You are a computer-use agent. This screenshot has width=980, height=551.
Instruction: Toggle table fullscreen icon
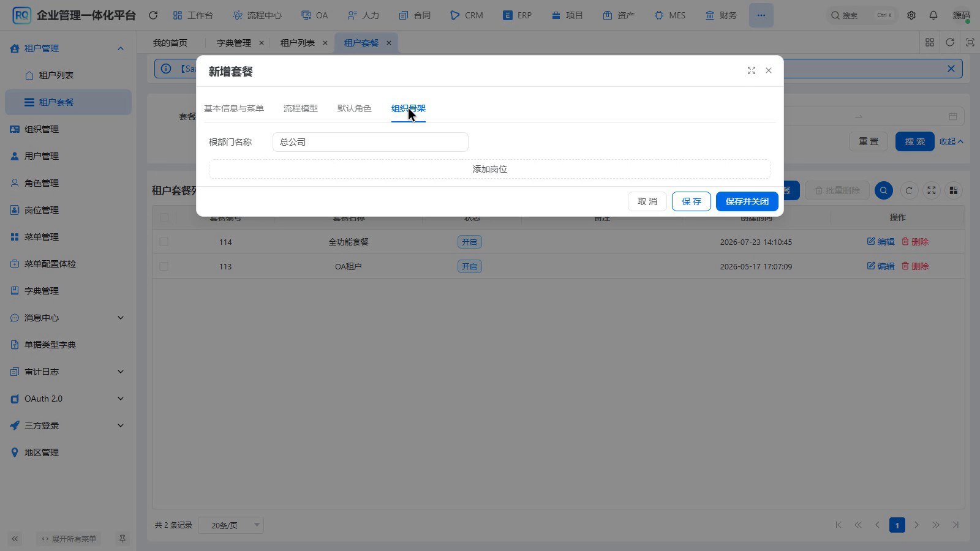pyautogui.click(x=932, y=190)
